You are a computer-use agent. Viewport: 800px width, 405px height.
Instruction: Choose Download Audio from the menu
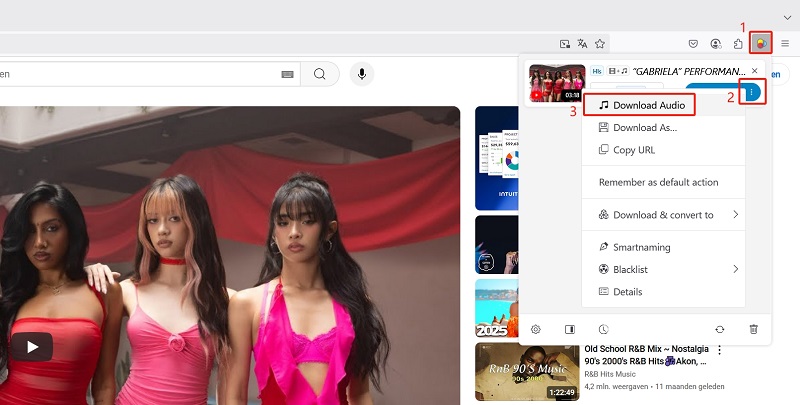click(x=663, y=105)
